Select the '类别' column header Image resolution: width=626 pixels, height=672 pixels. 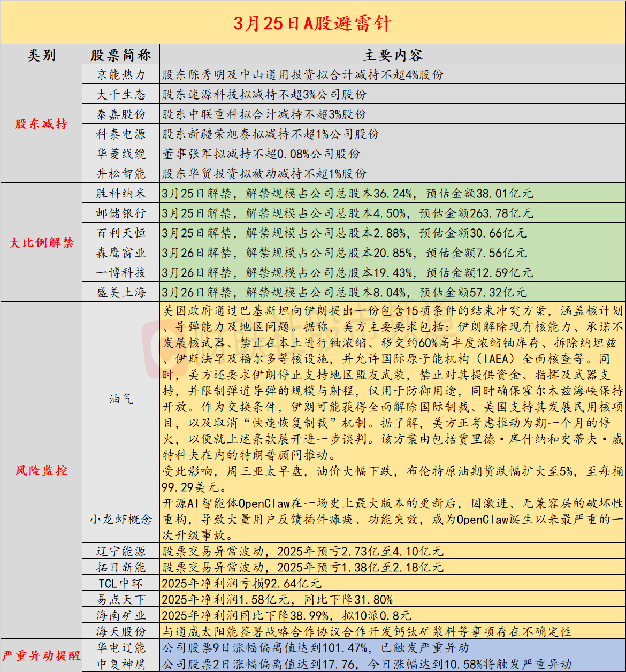(41, 55)
